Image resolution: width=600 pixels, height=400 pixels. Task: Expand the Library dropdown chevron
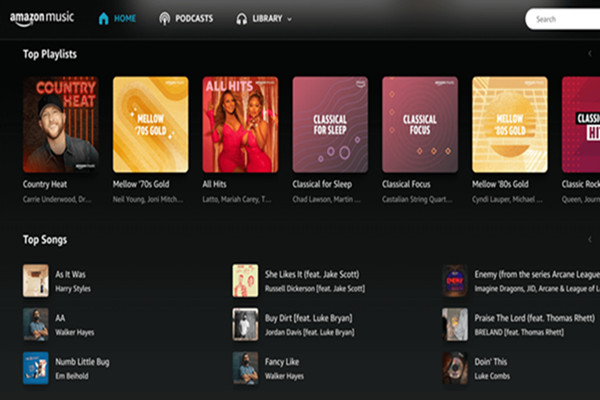[x=289, y=19]
